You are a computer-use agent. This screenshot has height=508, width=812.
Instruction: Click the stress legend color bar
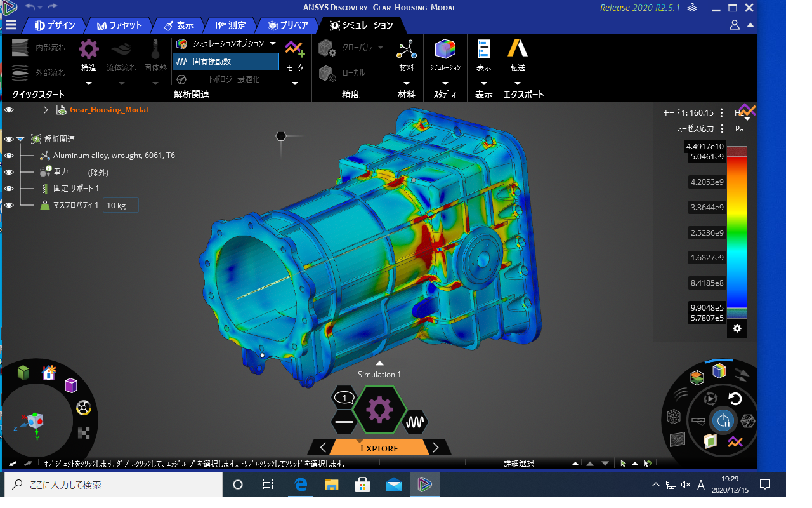pos(737,232)
